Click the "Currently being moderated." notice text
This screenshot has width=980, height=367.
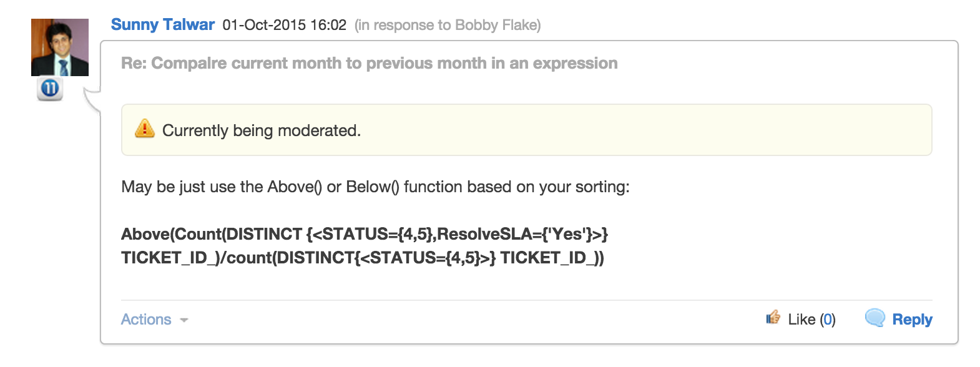point(262,130)
